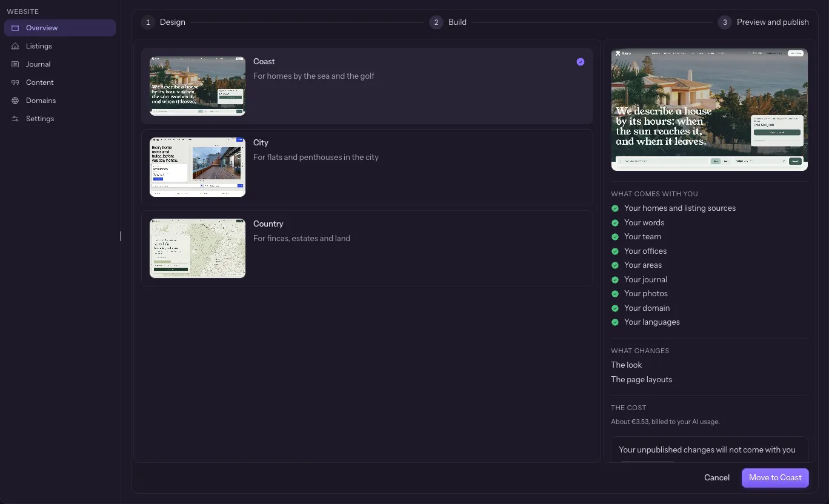Click the green check beside Your team

tap(615, 237)
